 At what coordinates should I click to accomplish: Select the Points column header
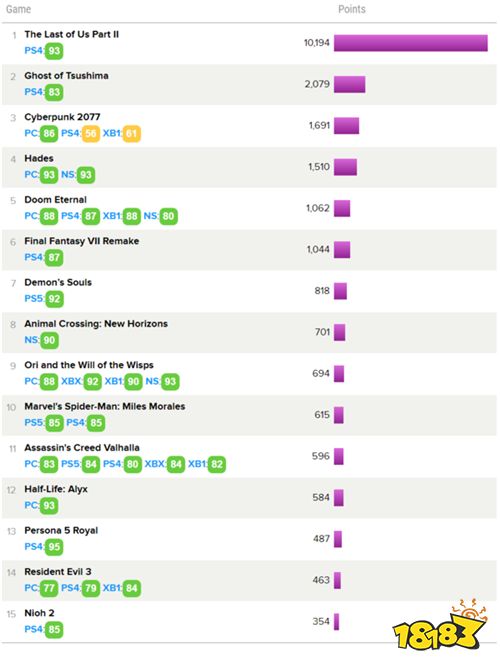(351, 9)
